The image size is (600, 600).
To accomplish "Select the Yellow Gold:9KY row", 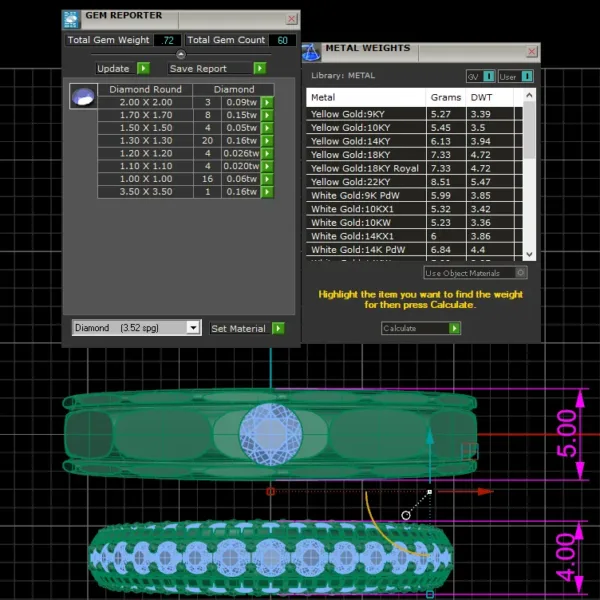I will point(414,114).
